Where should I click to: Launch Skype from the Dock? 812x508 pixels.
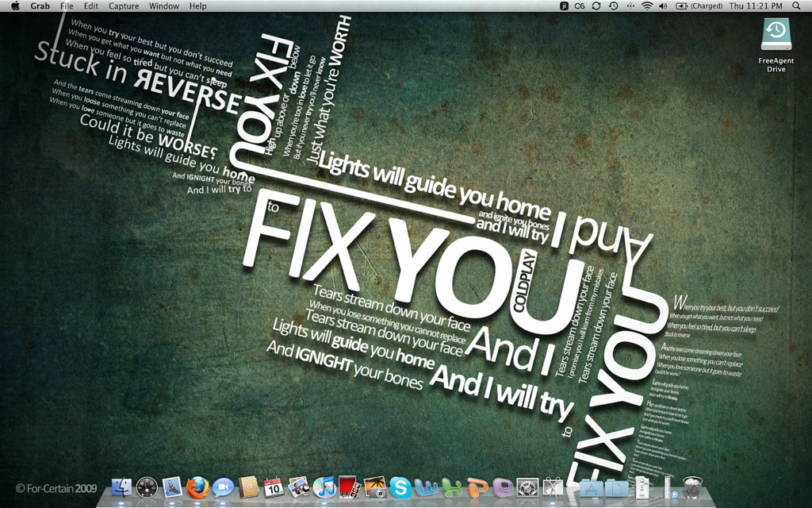[x=400, y=488]
